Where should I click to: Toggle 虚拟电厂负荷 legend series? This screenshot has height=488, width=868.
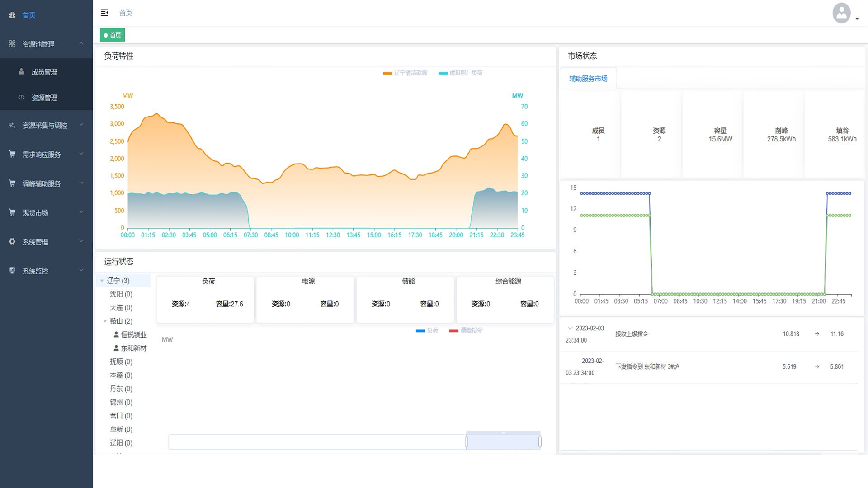click(x=461, y=73)
